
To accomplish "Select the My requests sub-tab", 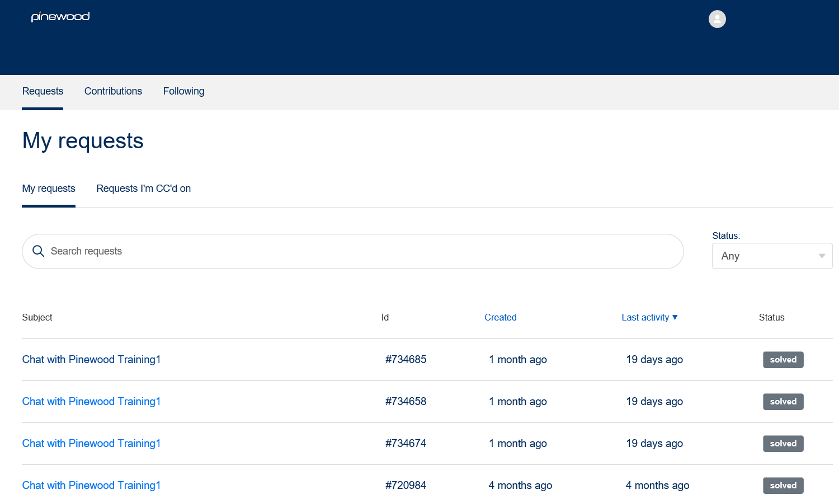I will click(x=49, y=189).
